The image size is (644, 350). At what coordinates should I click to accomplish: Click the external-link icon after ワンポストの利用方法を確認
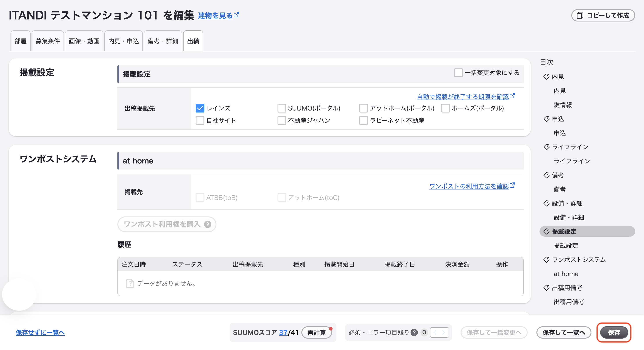pos(512,185)
